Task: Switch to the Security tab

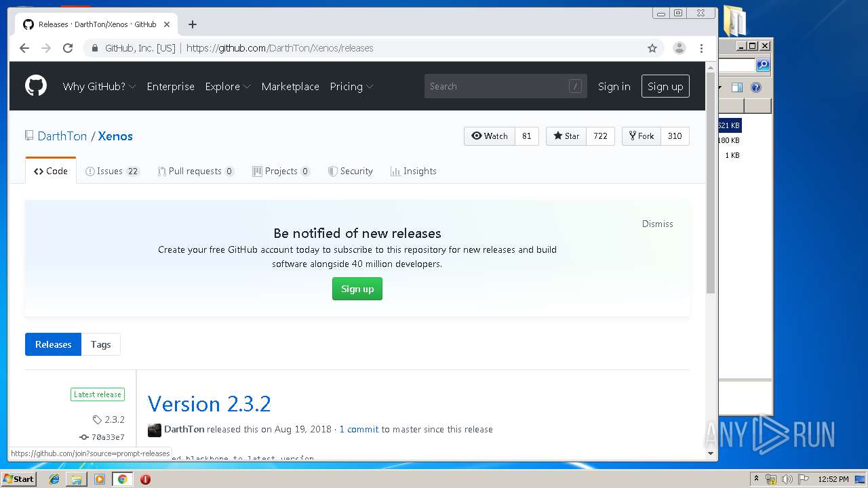Action: tap(351, 171)
